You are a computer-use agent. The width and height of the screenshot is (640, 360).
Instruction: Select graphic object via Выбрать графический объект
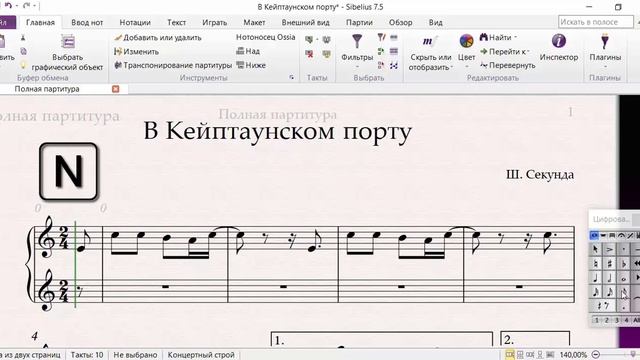[x=67, y=53]
